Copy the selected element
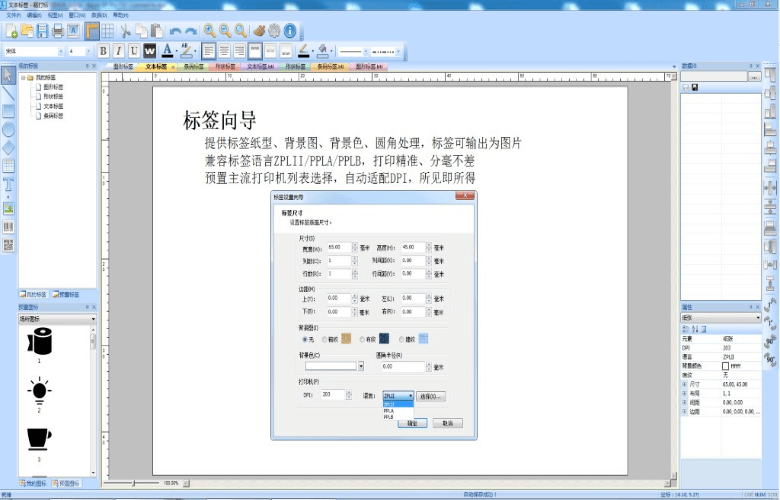The height and width of the screenshot is (500, 780). click(141, 31)
